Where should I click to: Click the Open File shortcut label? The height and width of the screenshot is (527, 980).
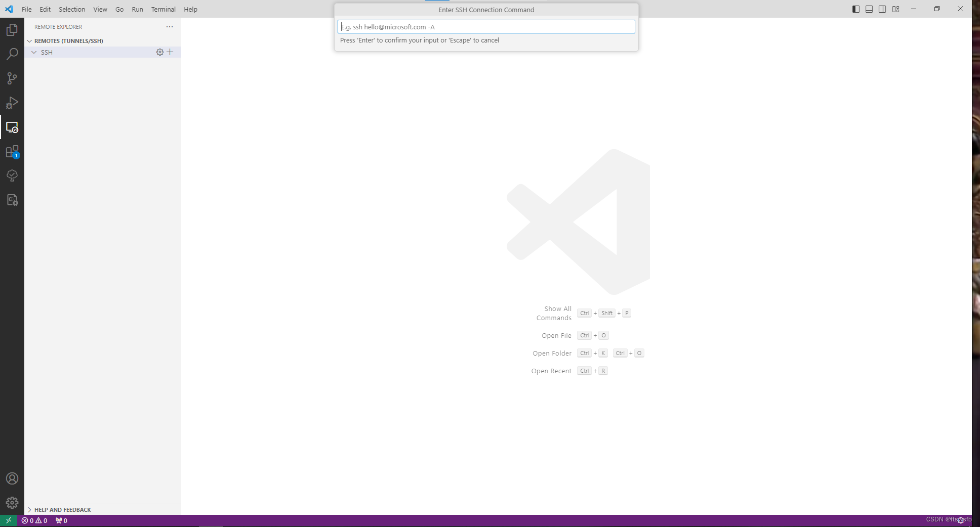(x=556, y=336)
